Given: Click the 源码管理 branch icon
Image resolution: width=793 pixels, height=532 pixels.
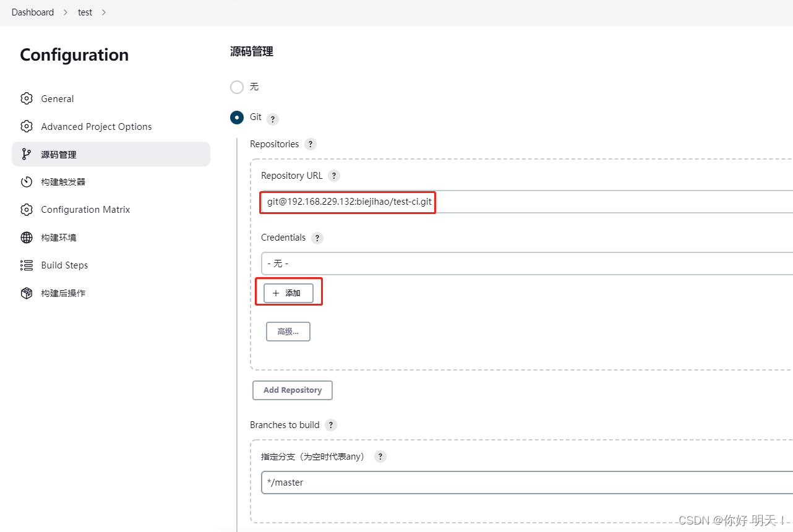Looking at the screenshot, I should click(27, 154).
